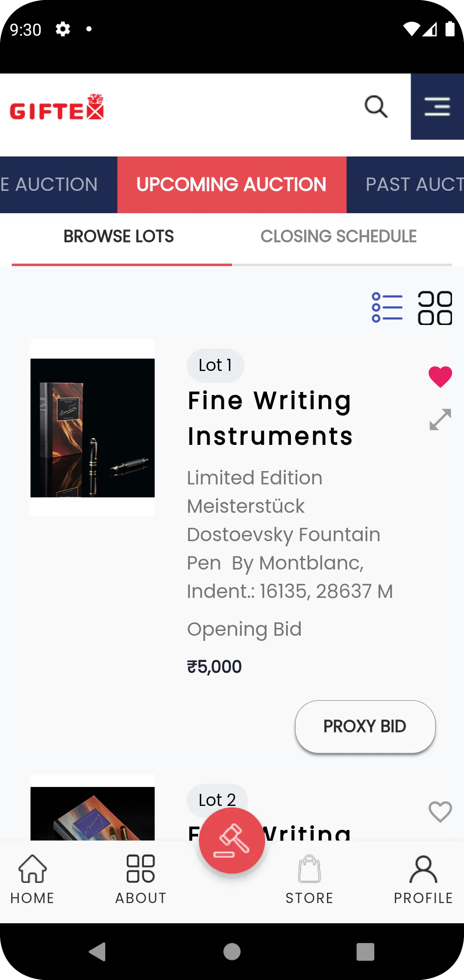
Task: Expand Lot 1 image with arrows icon
Action: [x=440, y=420]
